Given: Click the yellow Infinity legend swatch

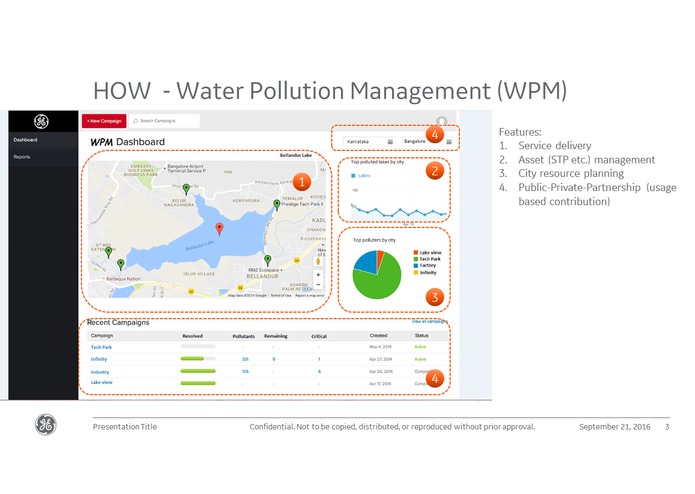Looking at the screenshot, I should (x=416, y=273).
